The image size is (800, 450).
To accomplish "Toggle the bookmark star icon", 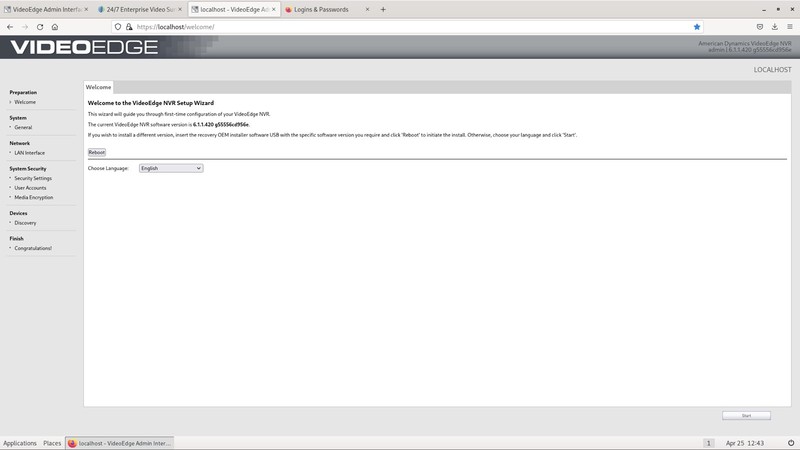I will coord(697,27).
